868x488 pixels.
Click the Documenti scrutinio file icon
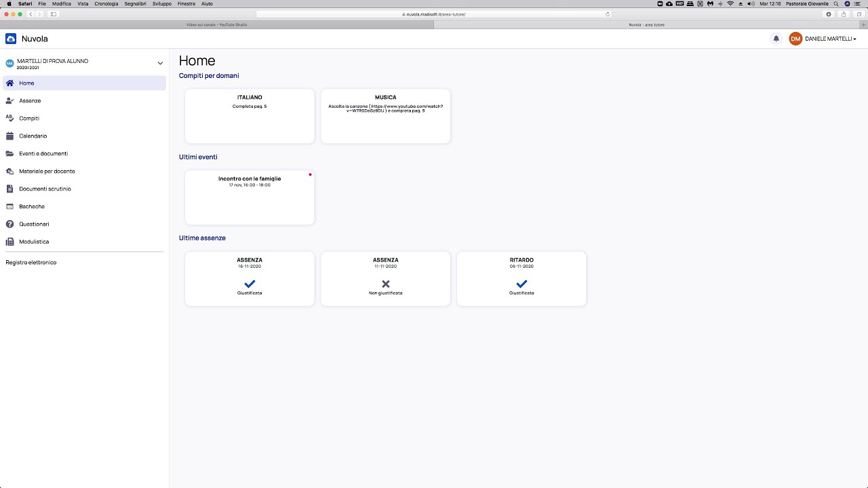[x=9, y=188]
